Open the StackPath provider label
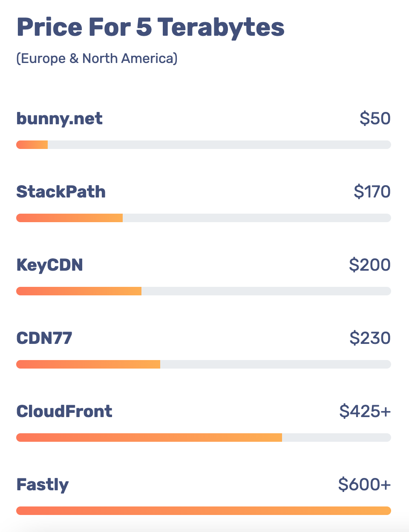 pos(61,192)
